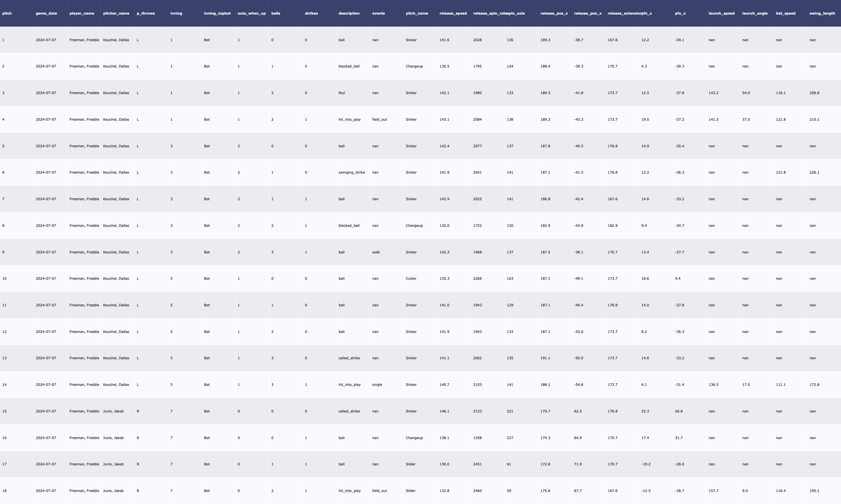Image resolution: width=841 pixels, height=504 pixels.
Task: Click the 226.1 swing length cell
Action: pyautogui.click(x=814, y=172)
